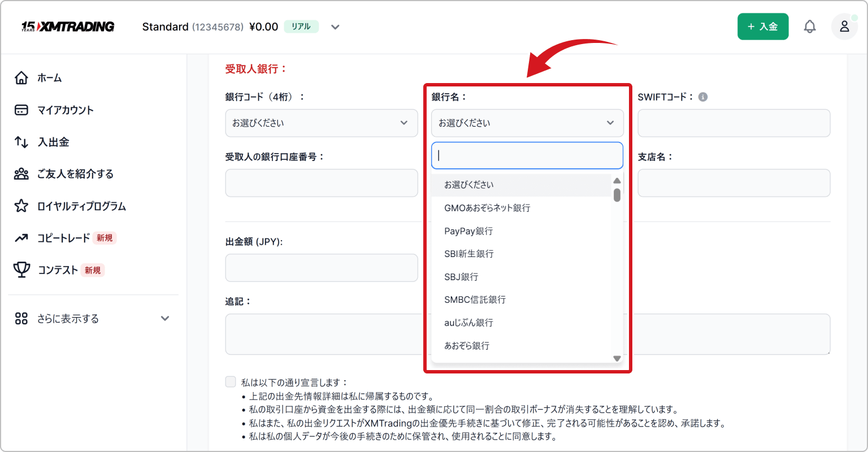Click the bank name search input field
Screen dimensions: 868x452
pos(527,155)
